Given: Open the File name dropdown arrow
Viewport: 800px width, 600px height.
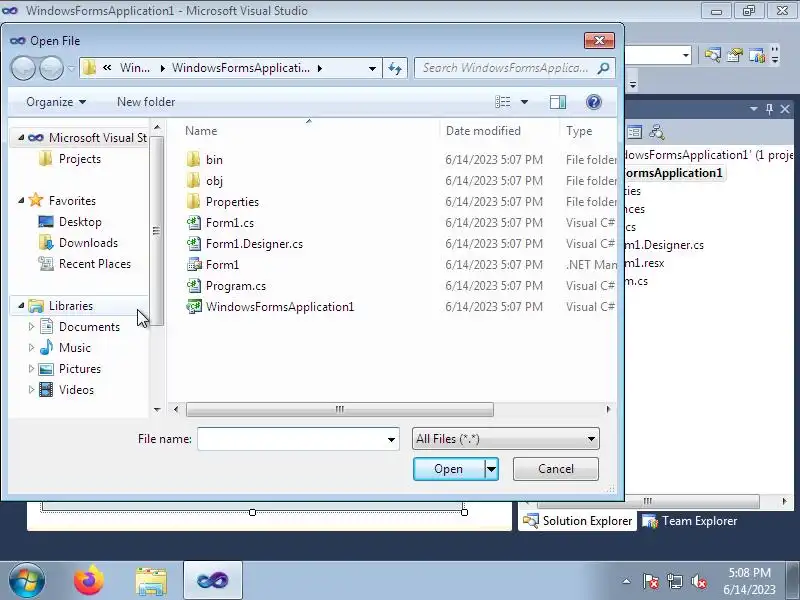Looking at the screenshot, I should 391,439.
